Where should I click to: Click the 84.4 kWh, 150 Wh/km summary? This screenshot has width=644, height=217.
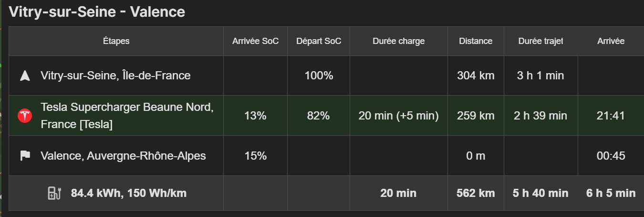[x=129, y=193]
